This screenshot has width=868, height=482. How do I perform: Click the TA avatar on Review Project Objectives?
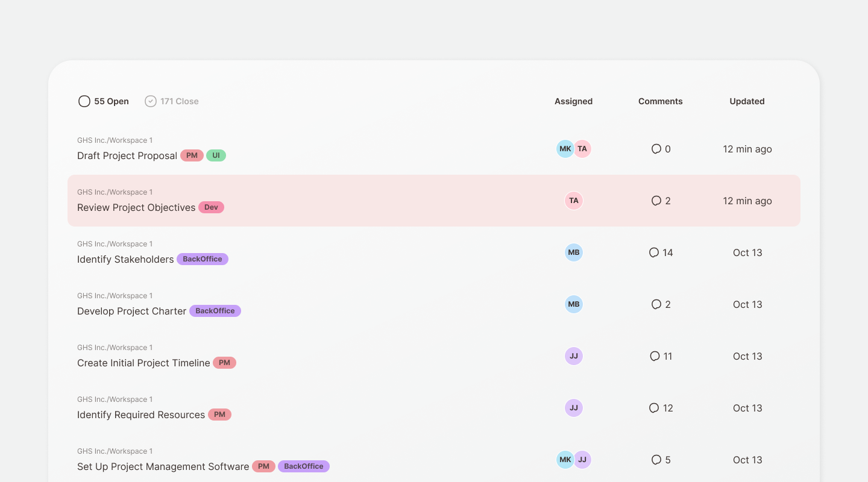pyautogui.click(x=574, y=201)
